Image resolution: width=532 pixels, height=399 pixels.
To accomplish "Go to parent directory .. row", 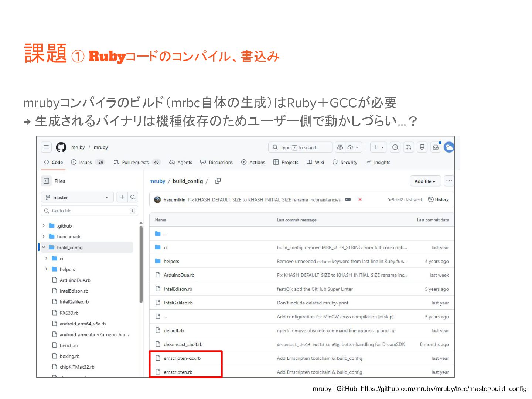I will coord(302,233).
